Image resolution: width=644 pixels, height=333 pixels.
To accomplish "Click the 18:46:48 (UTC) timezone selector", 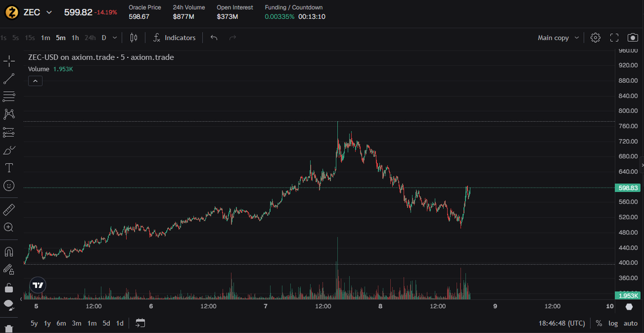I will [562, 323].
